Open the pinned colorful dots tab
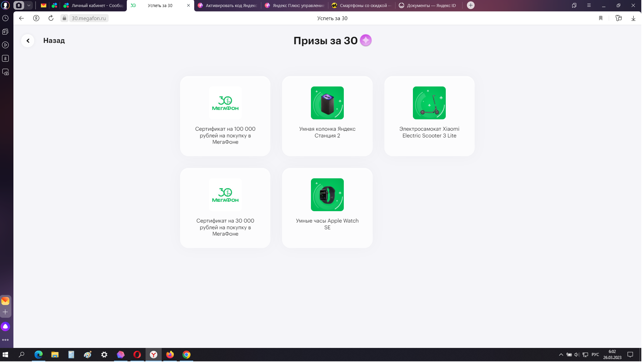This screenshot has width=644, height=362. tap(54, 5)
